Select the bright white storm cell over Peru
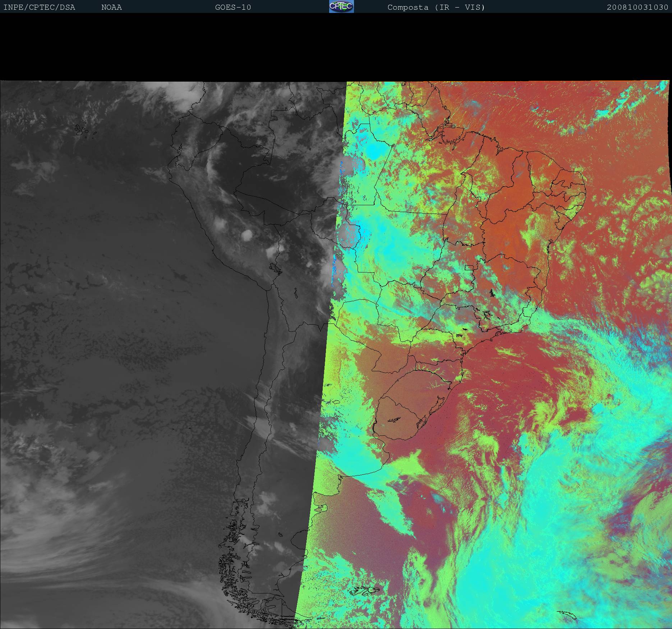The width and height of the screenshot is (672, 629). pos(247,235)
